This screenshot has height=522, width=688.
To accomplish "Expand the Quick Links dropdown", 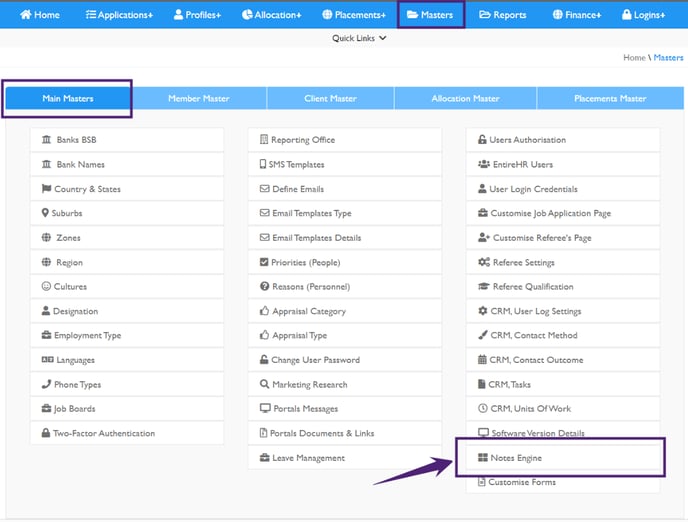I will [x=359, y=38].
